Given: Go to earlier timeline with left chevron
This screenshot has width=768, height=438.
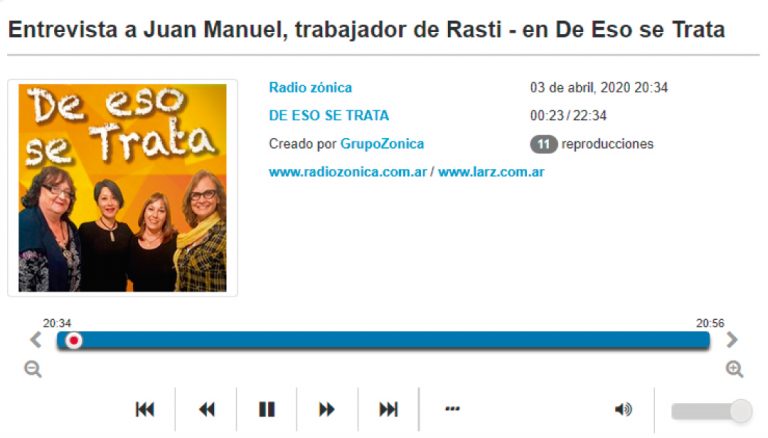Looking at the screenshot, I should point(36,340).
